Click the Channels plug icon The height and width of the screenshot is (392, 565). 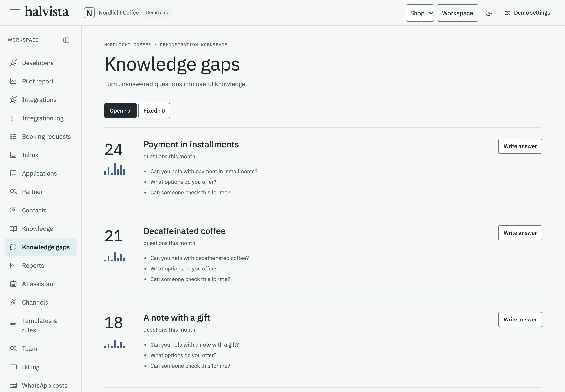coord(13,302)
